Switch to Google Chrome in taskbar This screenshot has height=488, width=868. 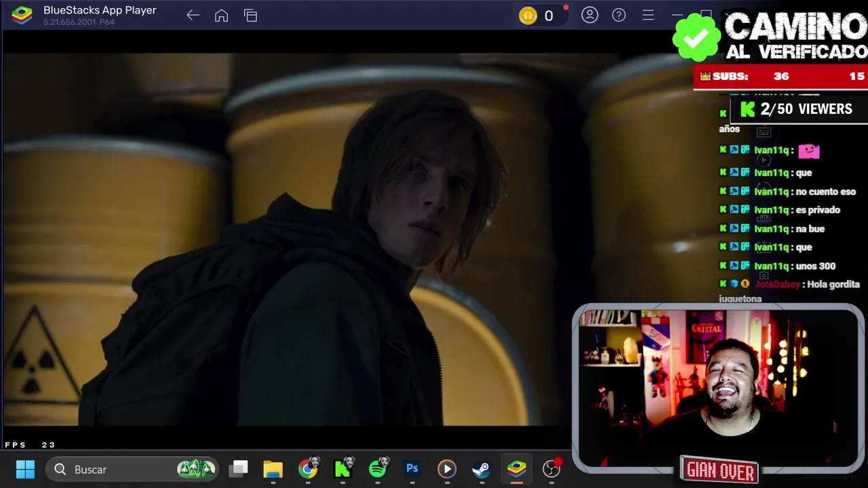(308, 469)
